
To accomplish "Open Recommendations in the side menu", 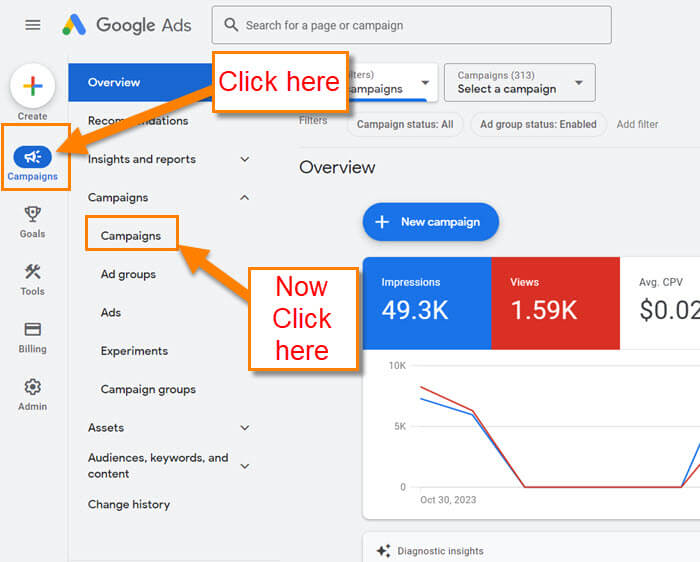I will [x=138, y=121].
